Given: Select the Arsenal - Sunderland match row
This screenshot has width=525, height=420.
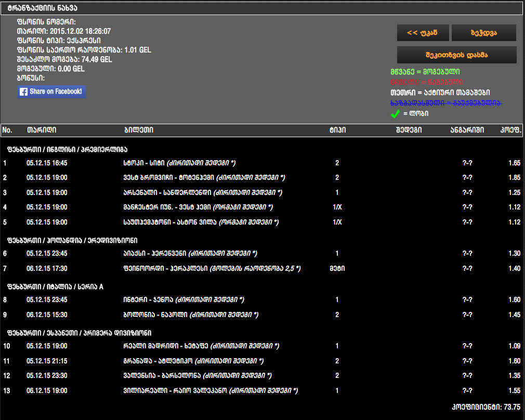Looking at the screenshot, I should pyautogui.click(x=199, y=193).
